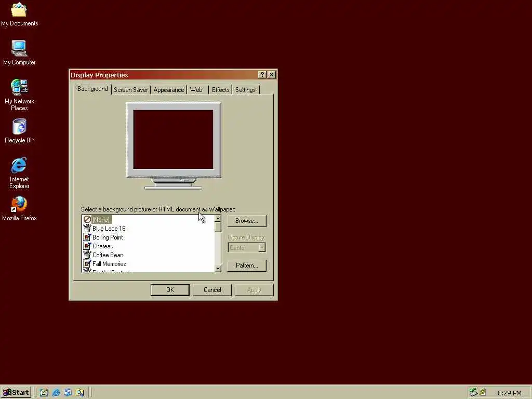
Task: Select "Chateau" wallpaper
Action: coord(103,246)
